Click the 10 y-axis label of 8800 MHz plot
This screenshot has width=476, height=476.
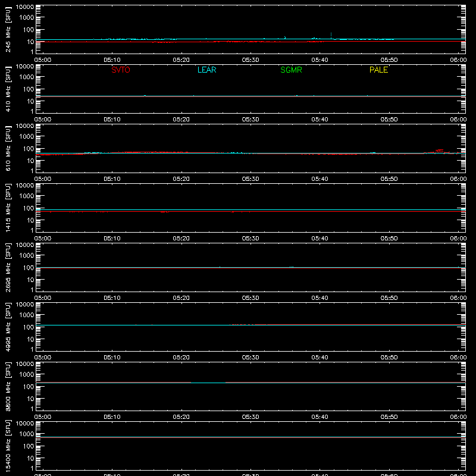click(x=31, y=399)
